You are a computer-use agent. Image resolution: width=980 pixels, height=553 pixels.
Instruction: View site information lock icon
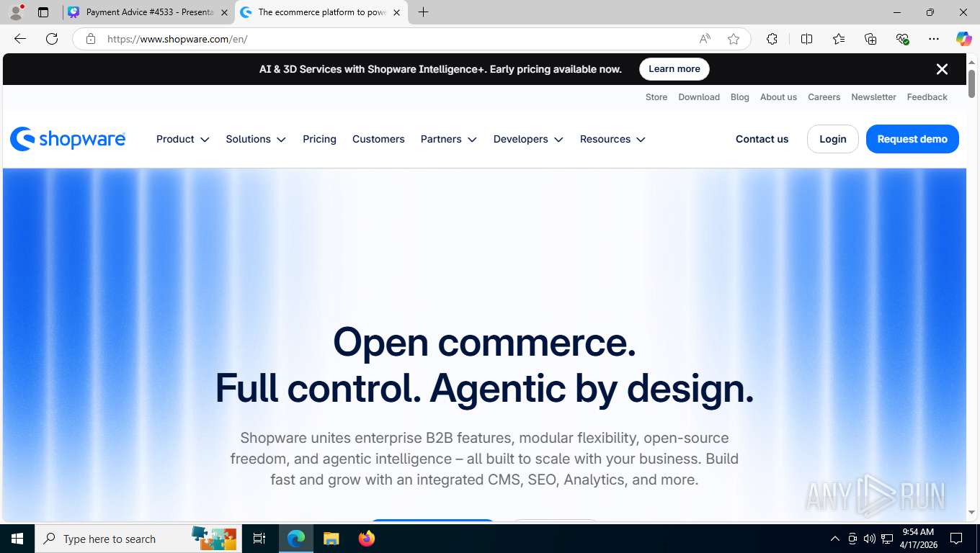[91, 39]
